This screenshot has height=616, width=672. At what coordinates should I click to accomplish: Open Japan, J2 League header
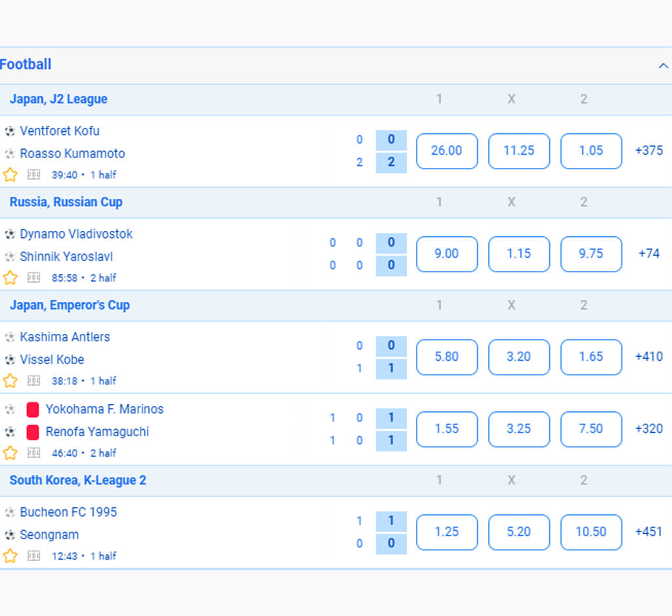click(x=58, y=99)
